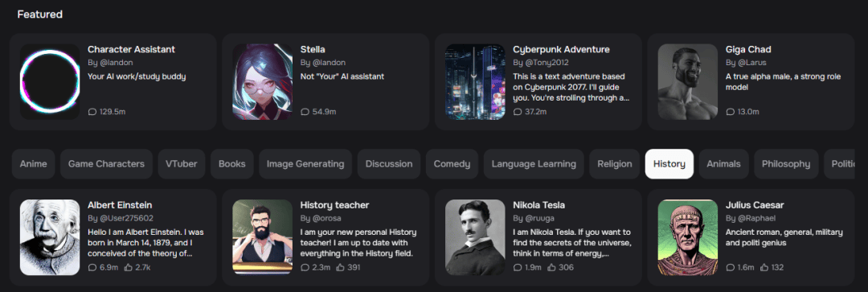Click the chat icon on Cyberpunk Adventure card

tap(517, 112)
